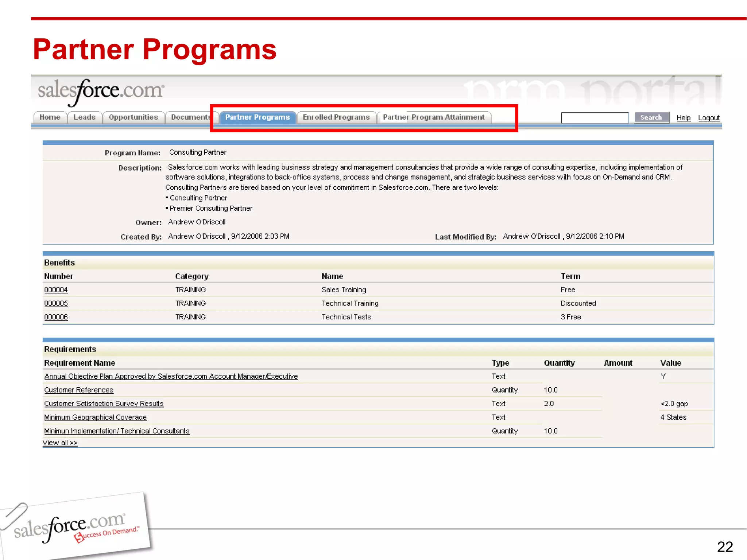Click the Term column header
The height and width of the screenshot is (560, 747).
coord(570,276)
